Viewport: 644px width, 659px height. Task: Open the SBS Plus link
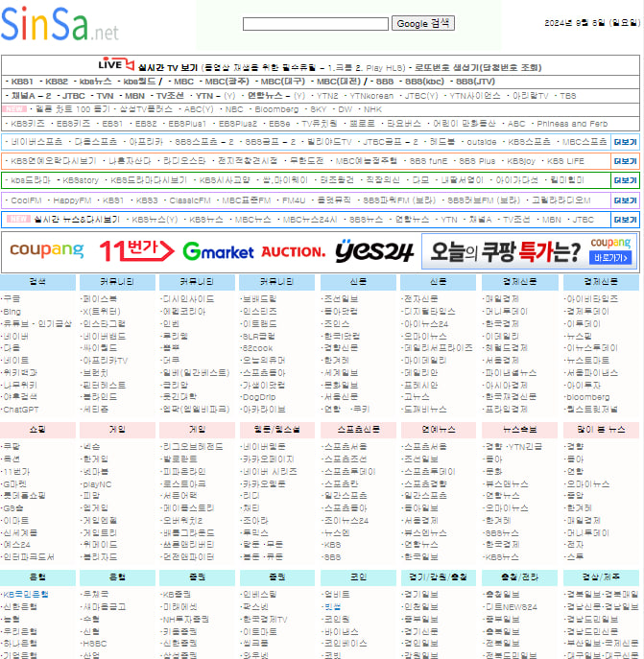477,161
